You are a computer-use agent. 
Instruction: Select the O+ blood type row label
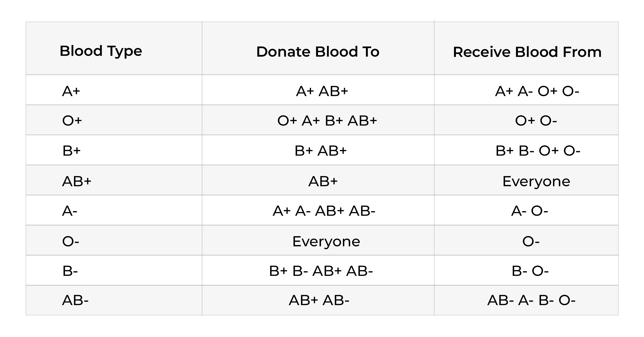pyautogui.click(x=72, y=120)
